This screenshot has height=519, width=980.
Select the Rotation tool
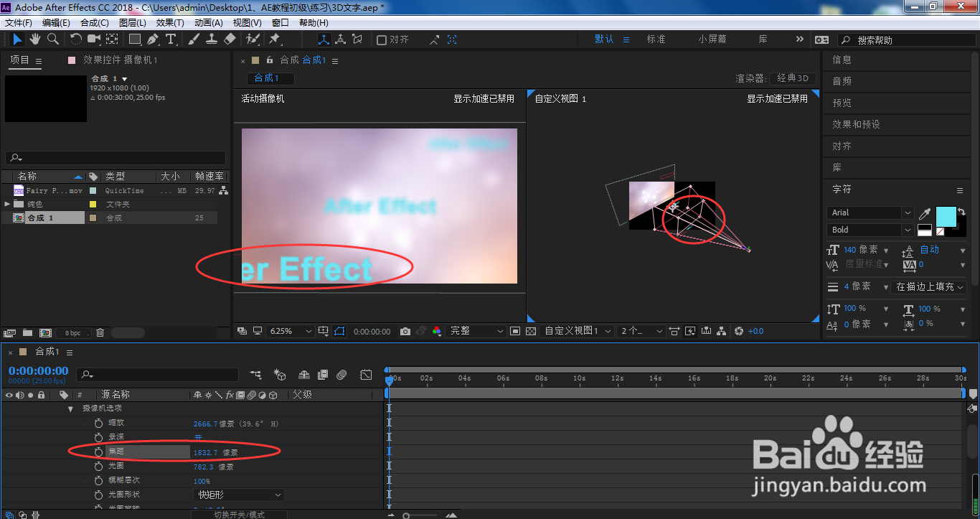pyautogui.click(x=75, y=39)
